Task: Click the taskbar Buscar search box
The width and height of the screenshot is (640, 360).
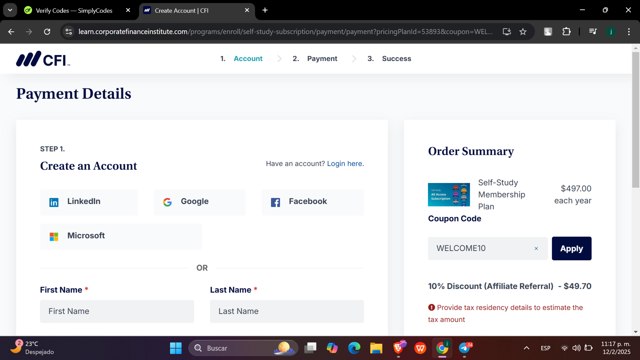Action: coord(243,348)
